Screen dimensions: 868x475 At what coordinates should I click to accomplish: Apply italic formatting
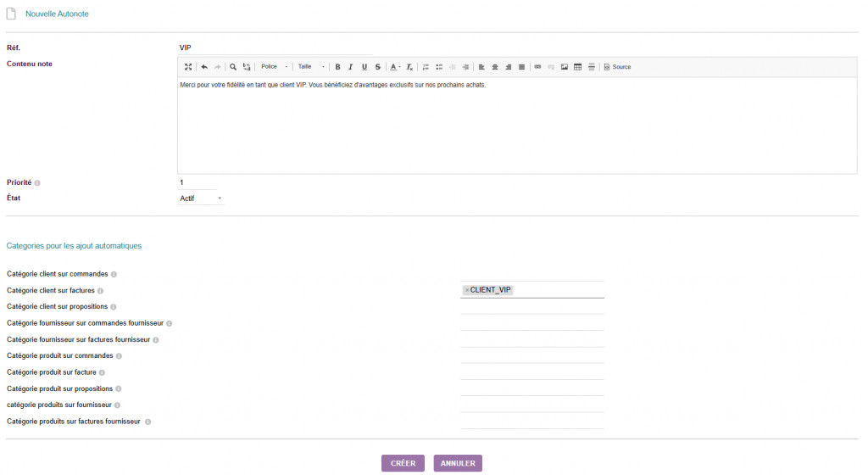pyautogui.click(x=351, y=67)
